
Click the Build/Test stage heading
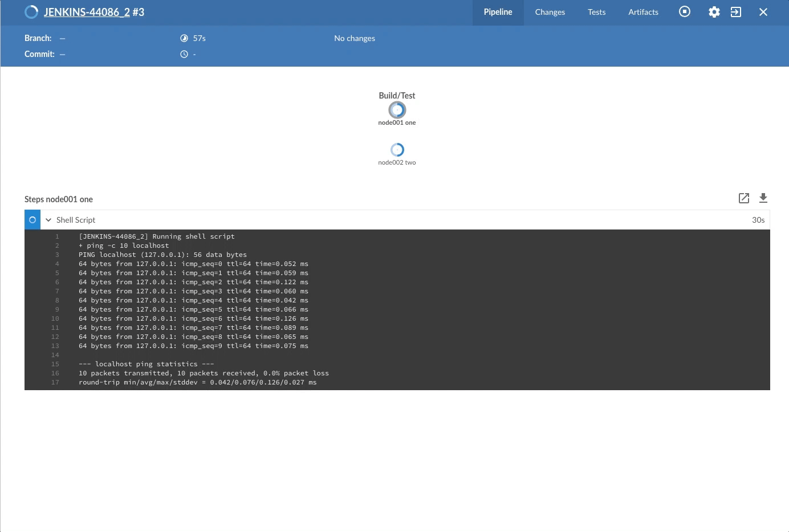click(x=397, y=96)
